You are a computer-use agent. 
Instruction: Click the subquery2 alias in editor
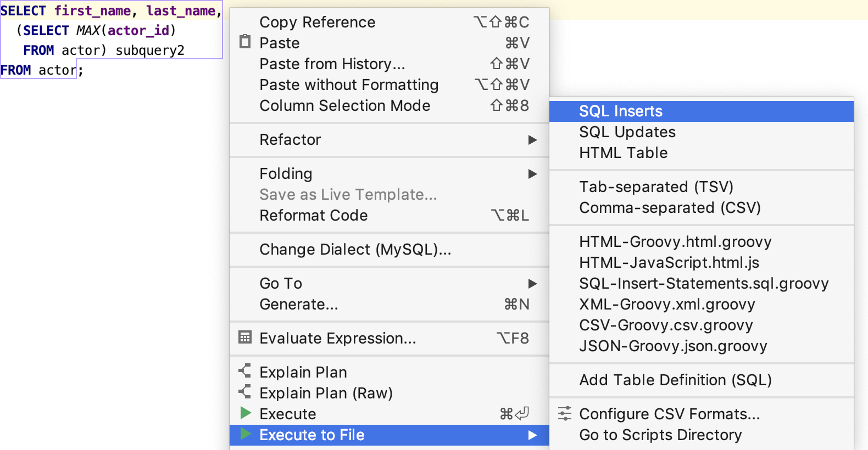click(x=150, y=50)
